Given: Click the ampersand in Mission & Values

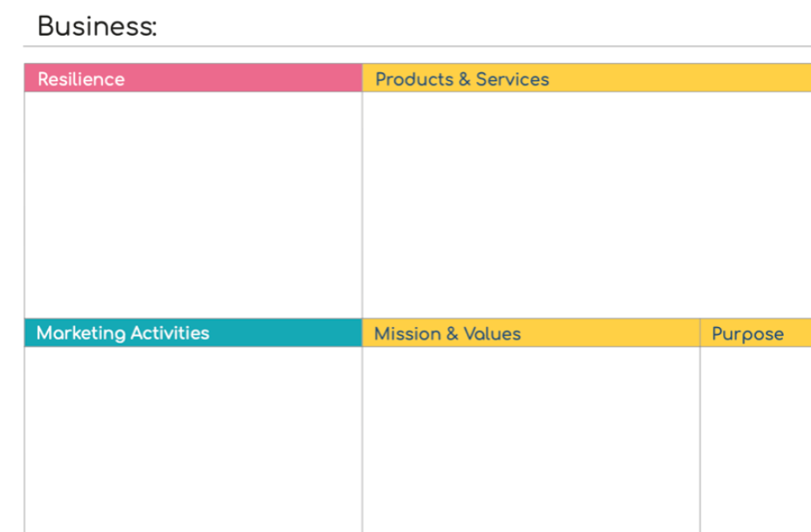Looking at the screenshot, I should pyautogui.click(x=452, y=334).
